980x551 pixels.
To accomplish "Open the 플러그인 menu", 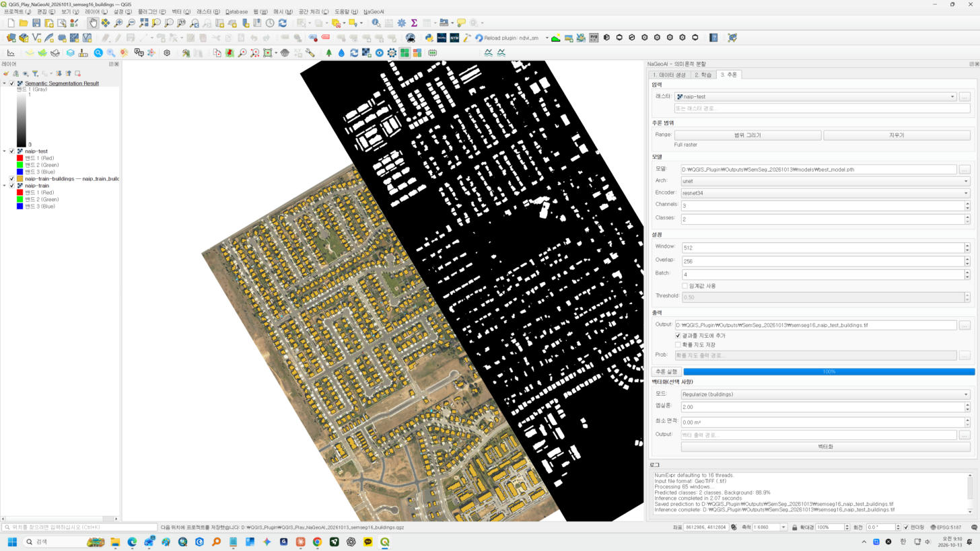I will 151,11.
